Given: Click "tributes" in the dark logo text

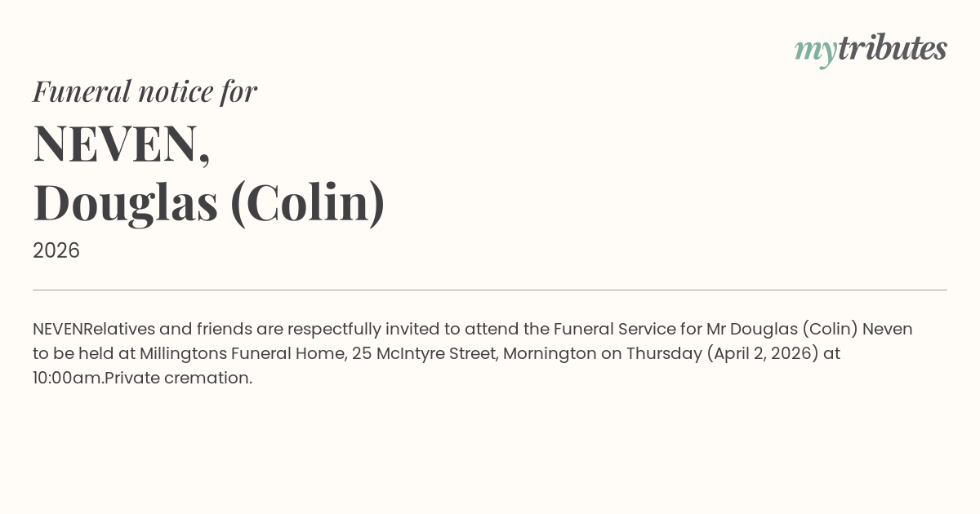Looking at the screenshot, I should (893, 48).
